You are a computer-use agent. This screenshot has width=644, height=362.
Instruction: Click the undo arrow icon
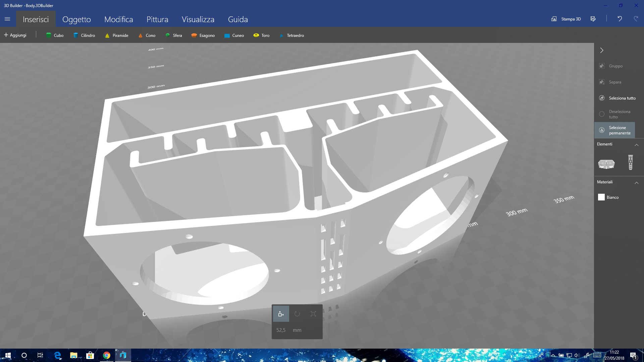pyautogui.click(x=620, y=19)
